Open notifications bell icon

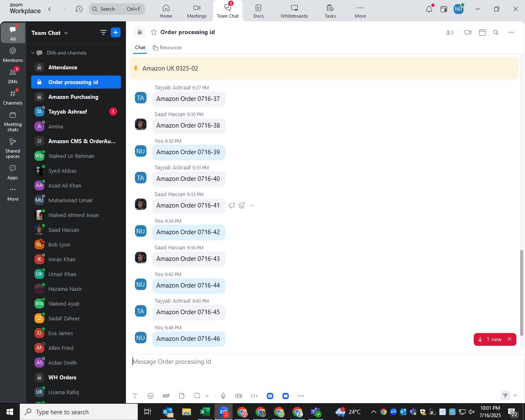point(429,9)
